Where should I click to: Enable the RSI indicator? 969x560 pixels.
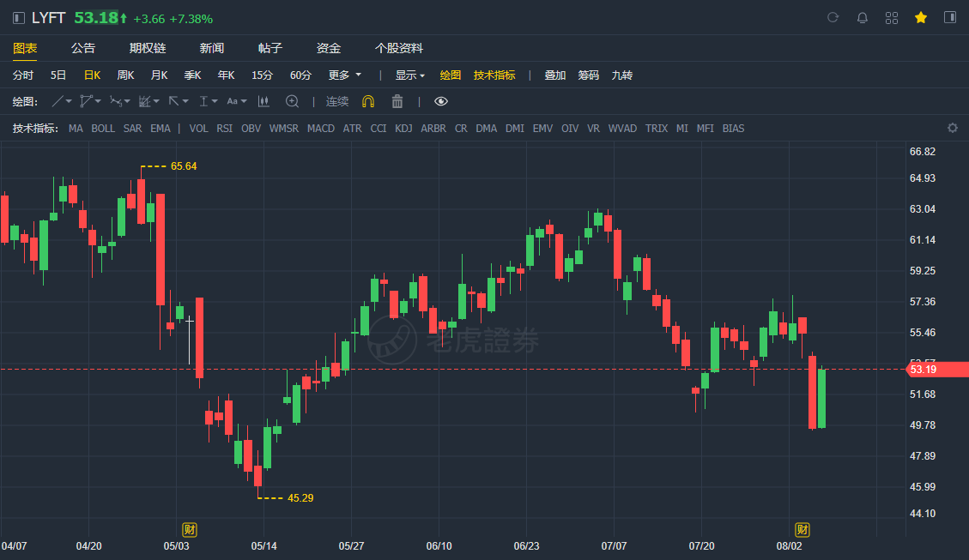point(224,129)
